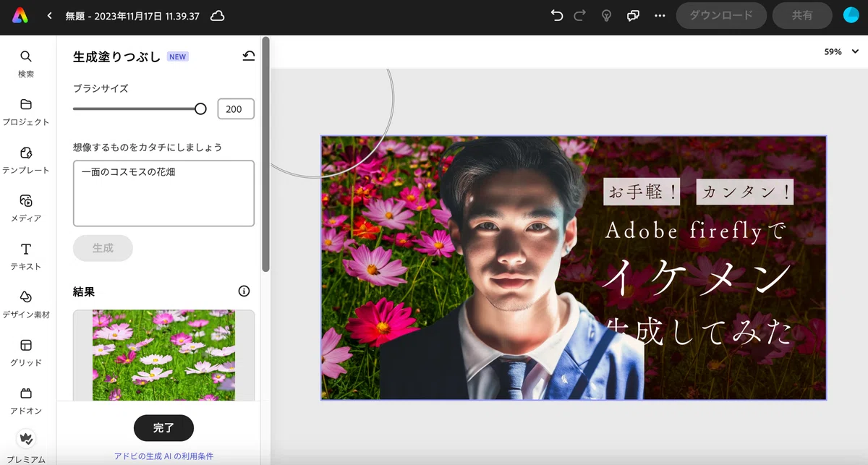Click the left panel scrollbar
Screen dimensions: 868x465
point(265,154)
